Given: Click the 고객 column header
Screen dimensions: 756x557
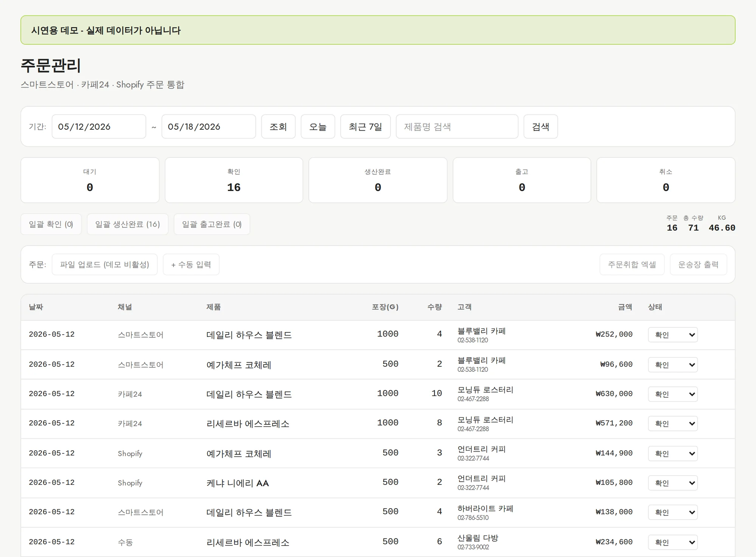Looking at the screenshot, I should (465, 307).
